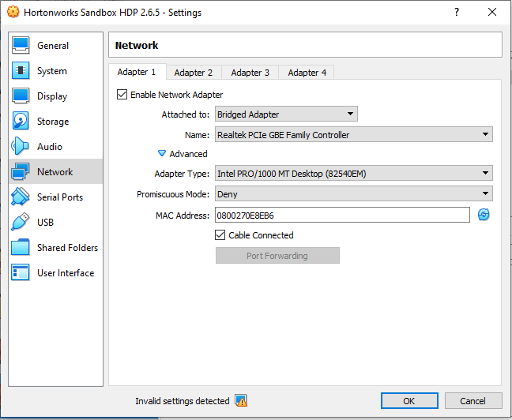Click the invalid settings warning icon
Screen dimensions: 512x420
[x=241, y=401]
